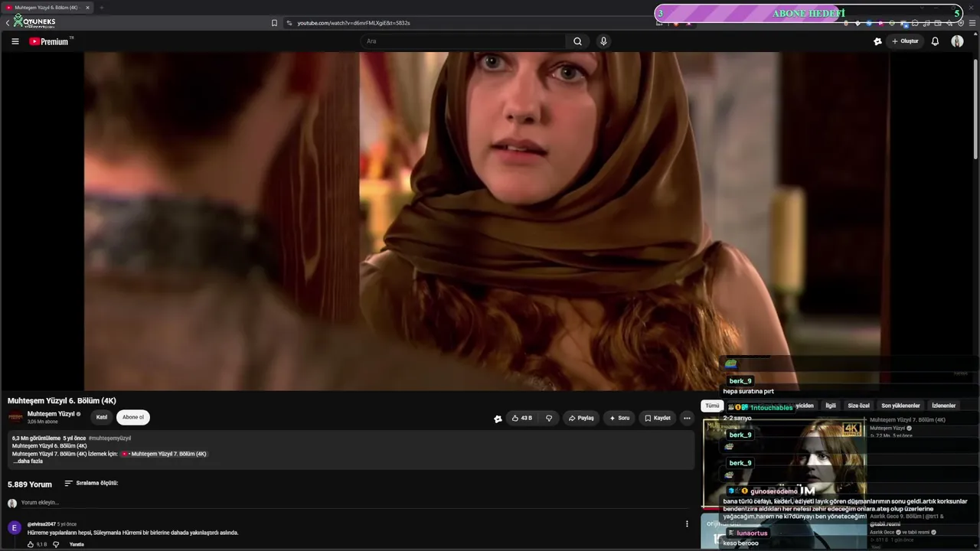Open the #muhteşemyüzyıl hashtag link
Image resolution: width=980 pixels, height=551 pixels.
click(109, 439)
